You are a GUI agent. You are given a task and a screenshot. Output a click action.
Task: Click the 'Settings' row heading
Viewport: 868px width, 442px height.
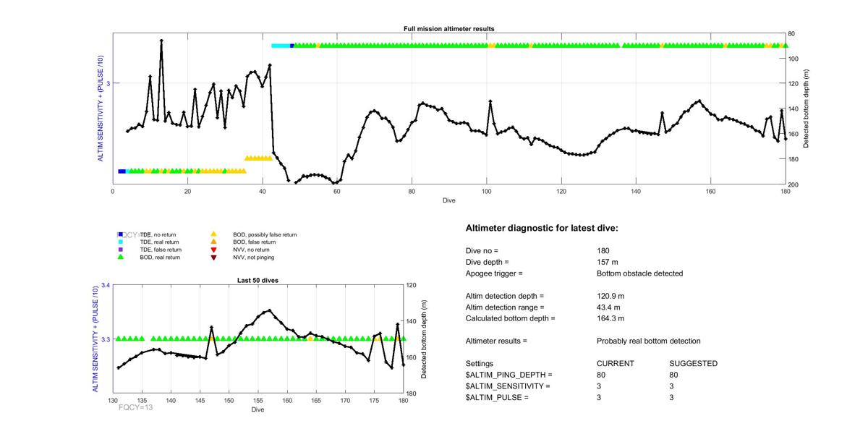[480, 363]
